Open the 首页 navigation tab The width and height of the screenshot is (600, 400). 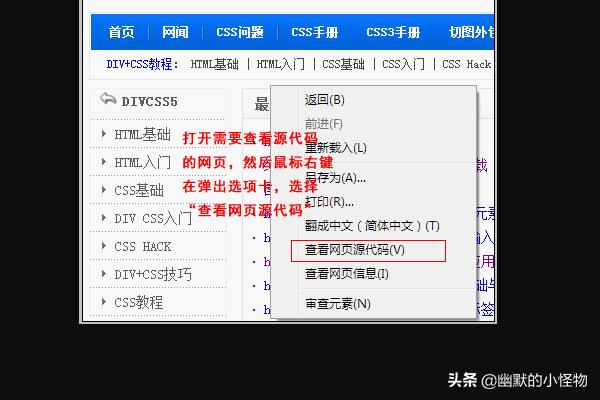[x=121, y=32]
